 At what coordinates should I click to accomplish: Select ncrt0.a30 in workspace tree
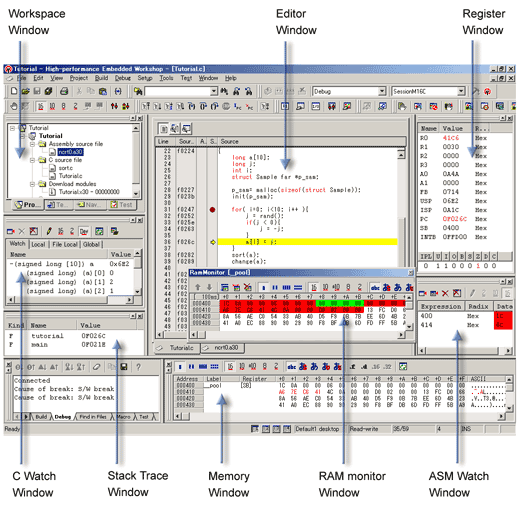pyautogui.click(x=70, y=152)
